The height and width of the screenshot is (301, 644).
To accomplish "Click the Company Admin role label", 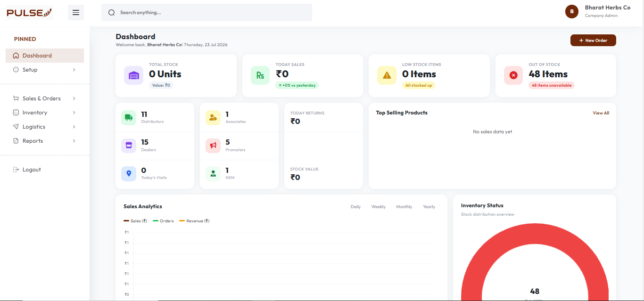I will point(601,16).
